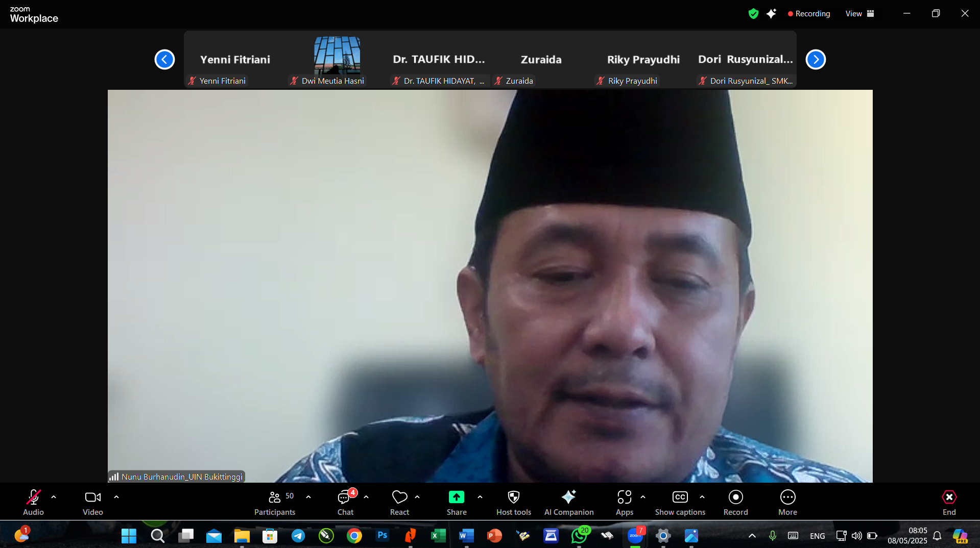The image size is (980, 548).
Task: Expand the video options arrow
Action: (116, 497)
